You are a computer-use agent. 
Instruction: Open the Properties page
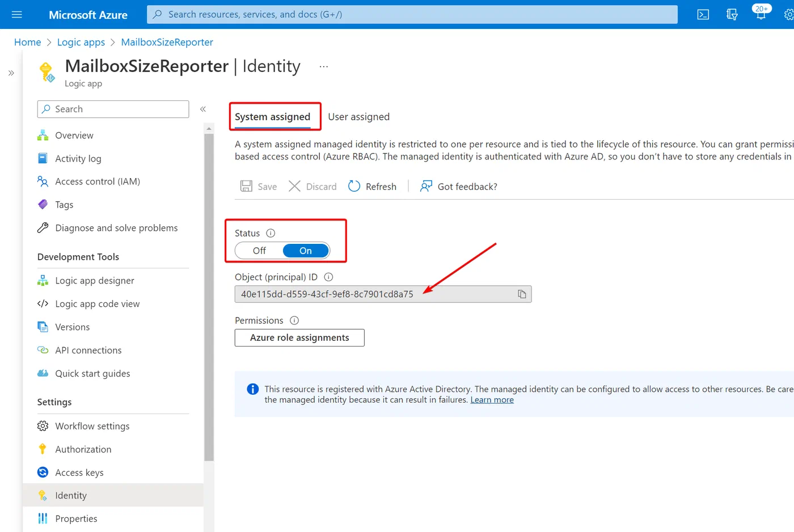pos(113,518)
